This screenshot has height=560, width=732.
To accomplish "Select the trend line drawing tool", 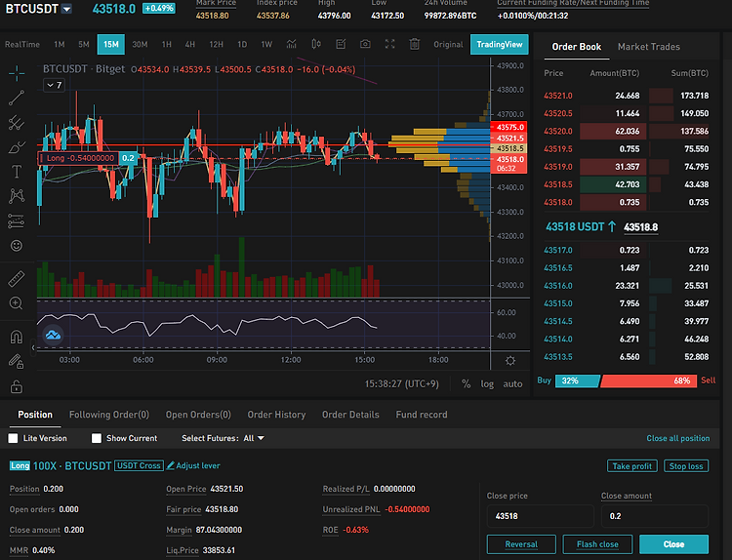I will tap(17, 98).
